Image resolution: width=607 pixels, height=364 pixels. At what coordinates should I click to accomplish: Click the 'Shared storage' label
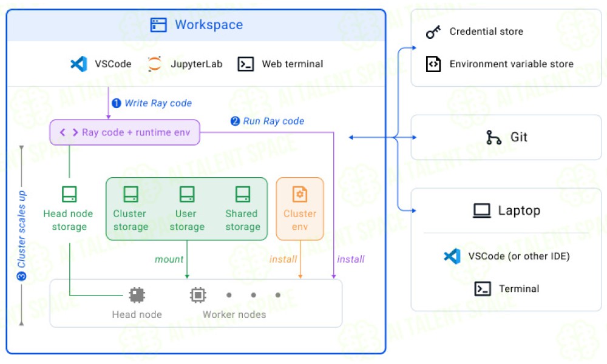click(243, 220)
